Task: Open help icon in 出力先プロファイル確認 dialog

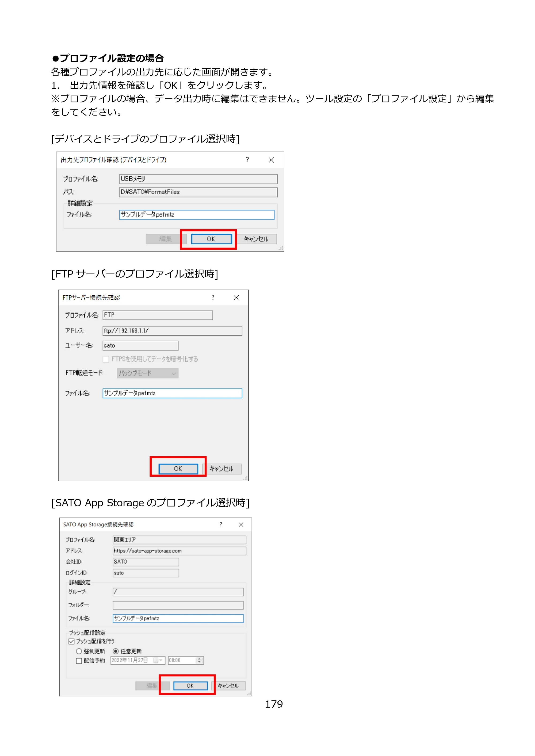Action: [247, 160]
